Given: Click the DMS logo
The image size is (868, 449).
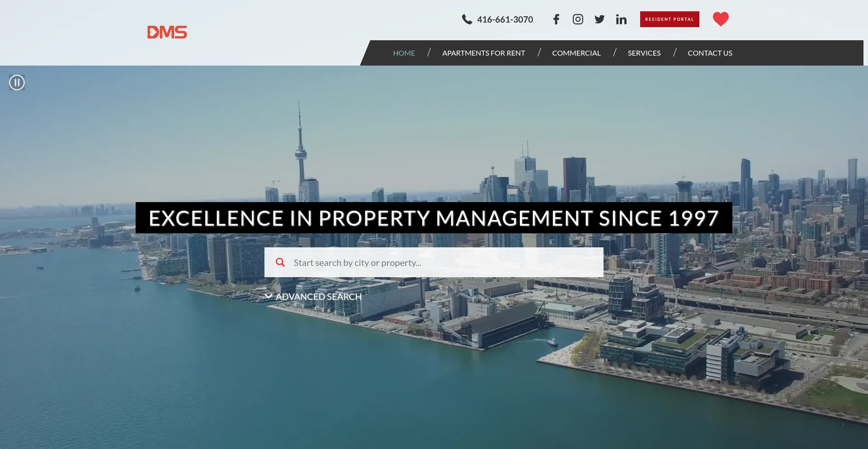Looking at the screenshot, I should (x=167, y=32).
